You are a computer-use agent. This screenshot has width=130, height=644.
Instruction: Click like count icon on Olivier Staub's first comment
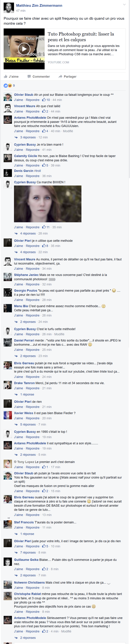[x=44, y=100]
